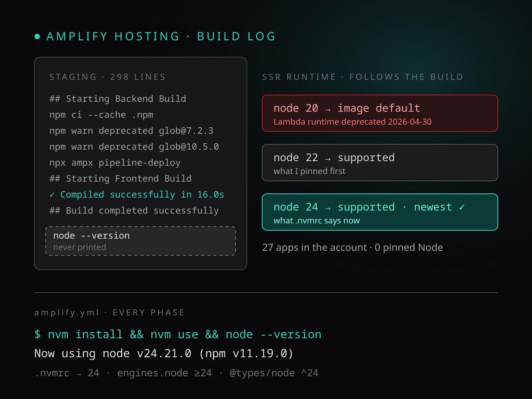Click '27 apps in the account' summary text
532x399 pixels.
352,247
